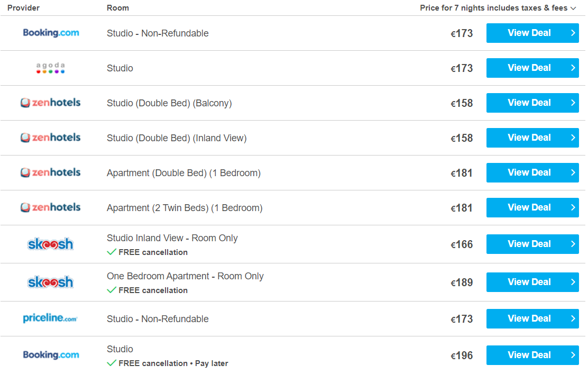The height and width of the screenshot is (374, 588).
Task: View Deal for Booking.com Studio at €196
Action: (532, 355)
